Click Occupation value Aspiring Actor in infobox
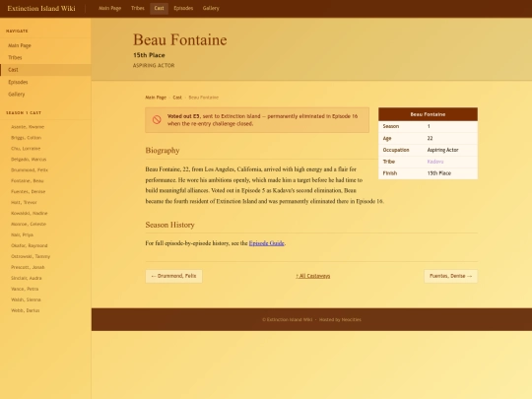532x399 pixels. tap(442, 150)
